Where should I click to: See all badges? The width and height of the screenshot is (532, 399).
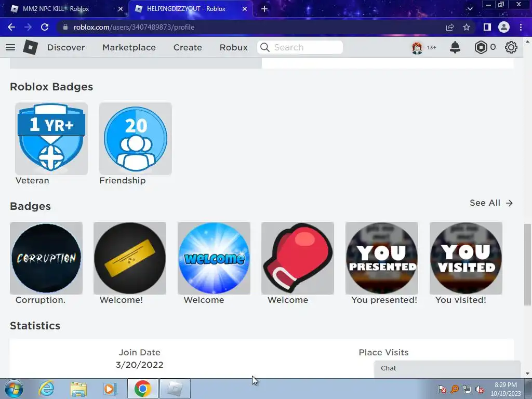tap(491, 203)
